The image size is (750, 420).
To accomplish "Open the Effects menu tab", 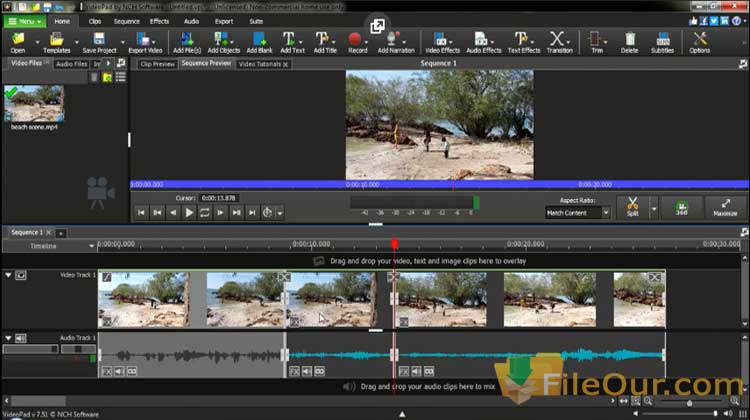I will coord(159,21).
